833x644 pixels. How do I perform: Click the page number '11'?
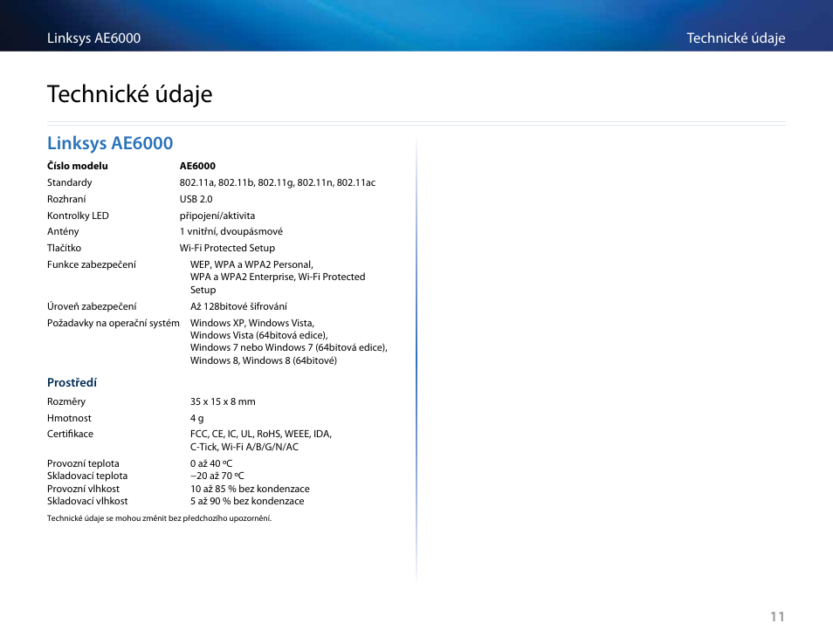pos(778,616)
